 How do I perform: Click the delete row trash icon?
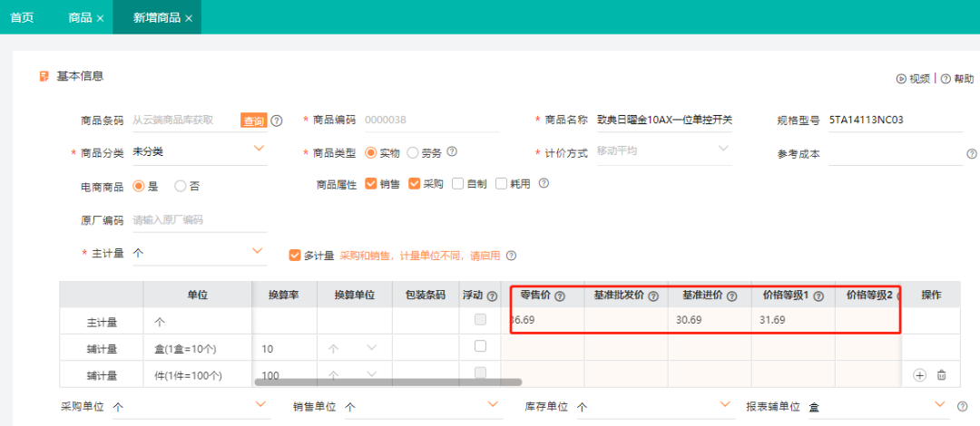coord(941,374)
